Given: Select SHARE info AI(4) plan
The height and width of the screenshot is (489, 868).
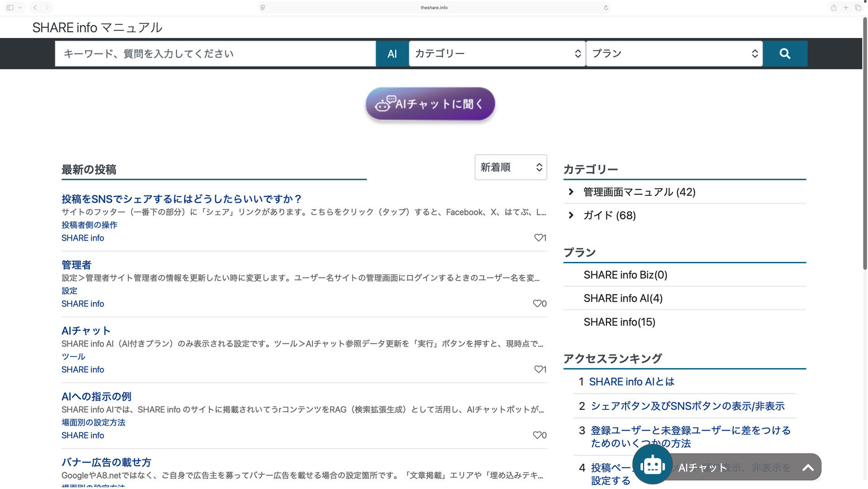Looking at the screenshot, I should click(623, 299).
